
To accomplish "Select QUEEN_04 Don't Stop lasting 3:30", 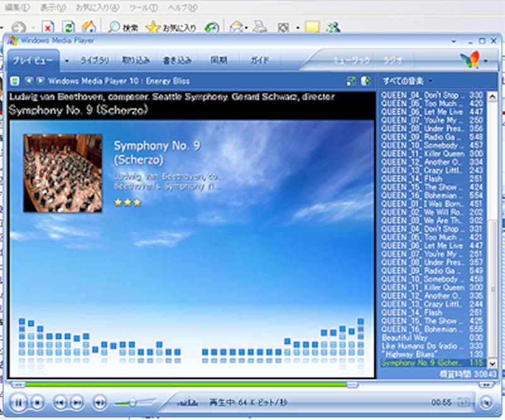I will (432, 95).
